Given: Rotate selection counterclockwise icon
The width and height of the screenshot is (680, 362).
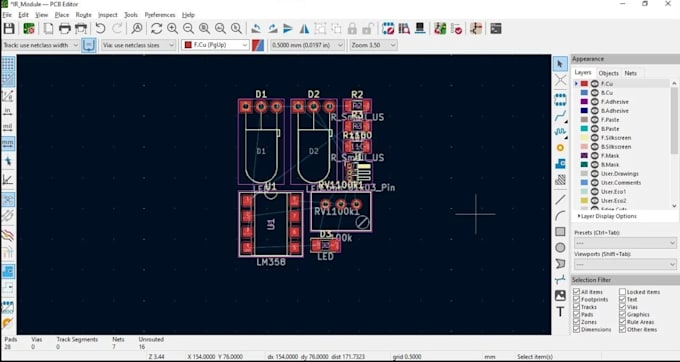Looking at the screenshot, I should coord(256,29).
